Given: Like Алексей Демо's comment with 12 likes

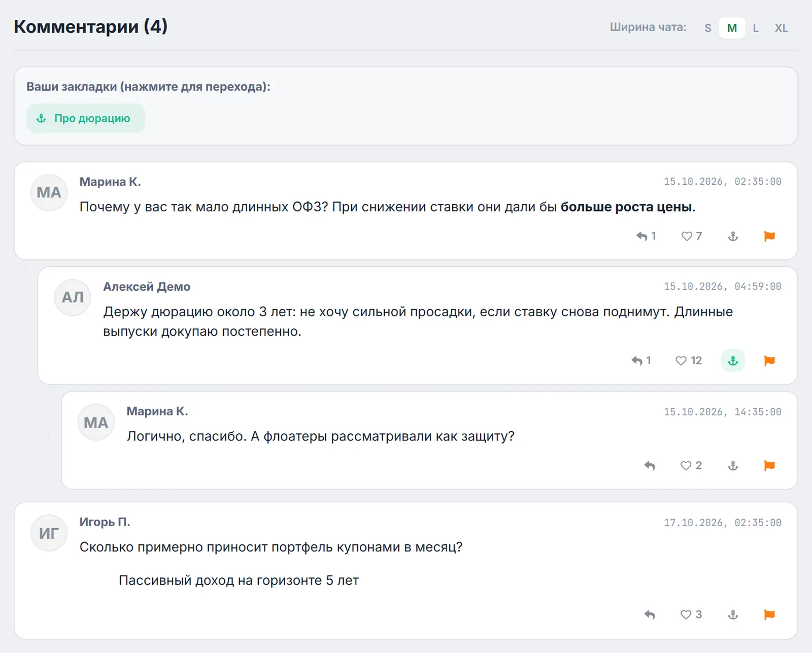Looking at the screenshot, I should pyautogui.click(x=689, y=361).
